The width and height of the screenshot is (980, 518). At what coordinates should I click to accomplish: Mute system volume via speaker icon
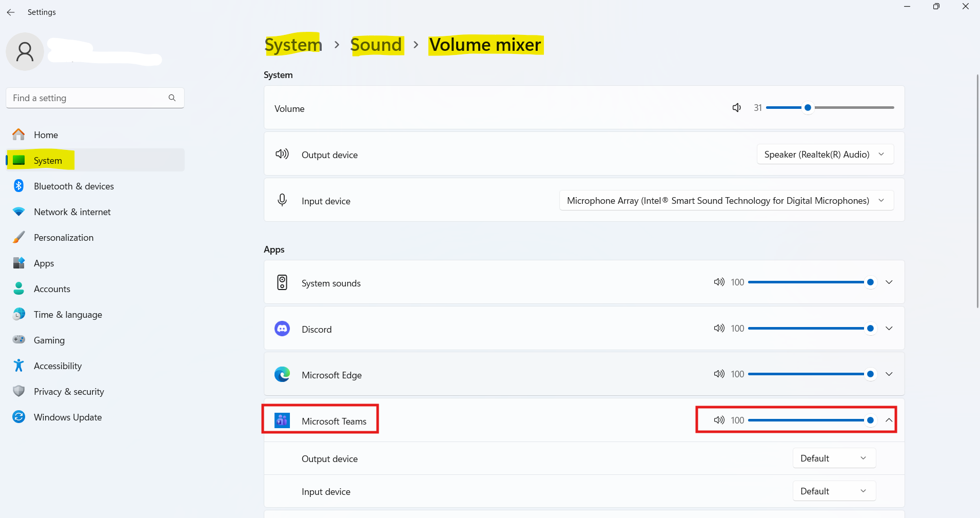click(737, 107)
